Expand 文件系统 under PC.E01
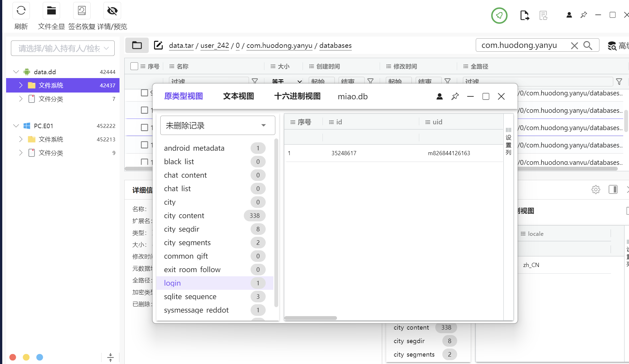629x364 pixels. click(21, 139)
